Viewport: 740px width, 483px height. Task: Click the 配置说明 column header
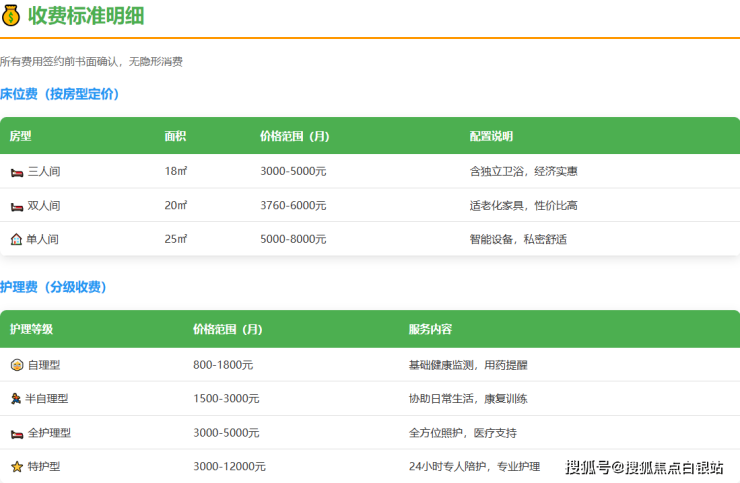pos(491,136)
